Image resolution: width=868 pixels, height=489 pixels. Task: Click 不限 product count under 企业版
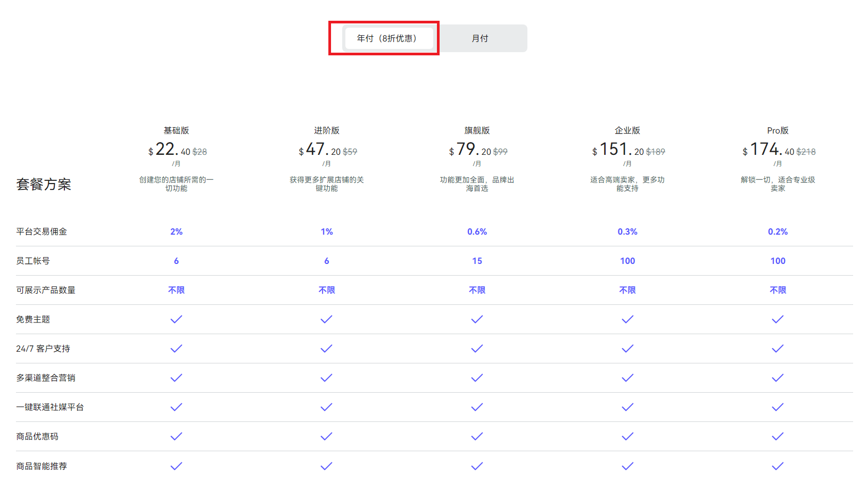tap(627, 290)
